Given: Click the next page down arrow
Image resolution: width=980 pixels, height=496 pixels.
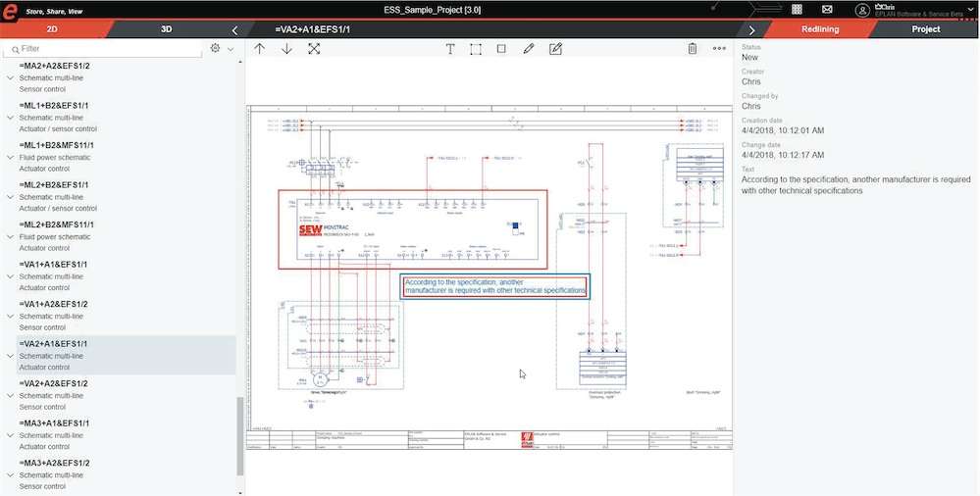Looking at the screenshot, I should (286, 48).
